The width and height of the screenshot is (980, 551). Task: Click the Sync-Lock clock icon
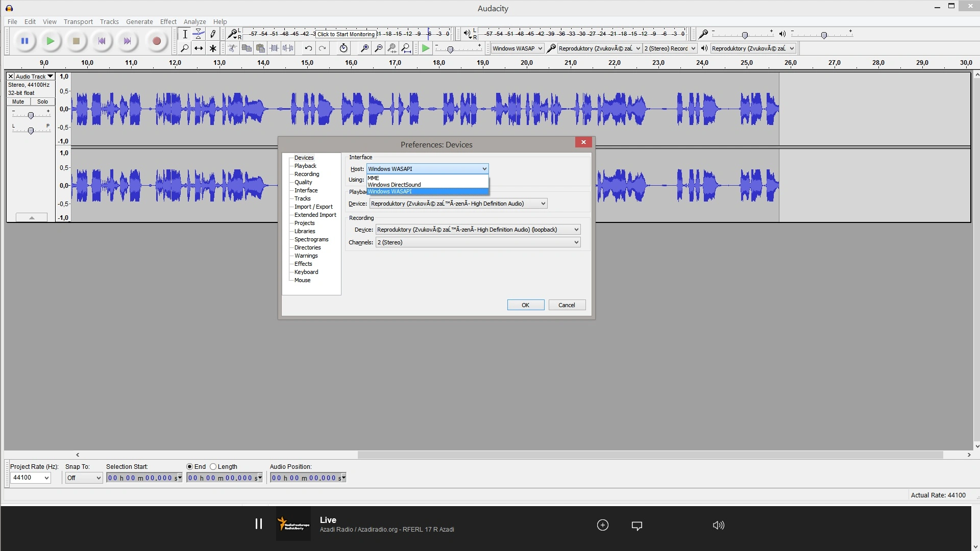pos(344,48)
